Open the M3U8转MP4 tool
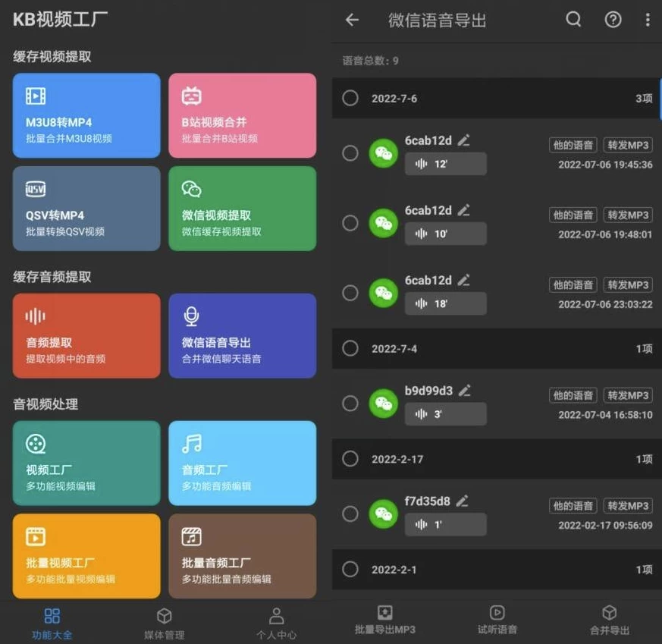662x644 pixels. click(86, 114)
